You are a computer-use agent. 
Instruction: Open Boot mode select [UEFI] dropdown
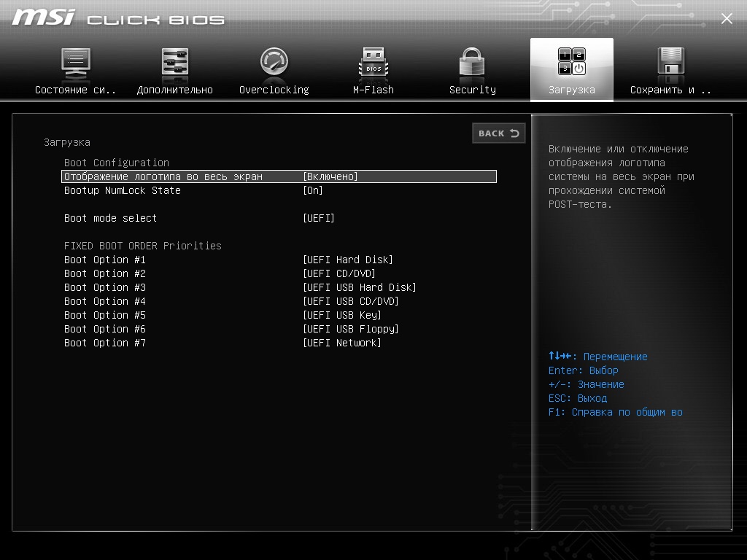coord(319,218)
